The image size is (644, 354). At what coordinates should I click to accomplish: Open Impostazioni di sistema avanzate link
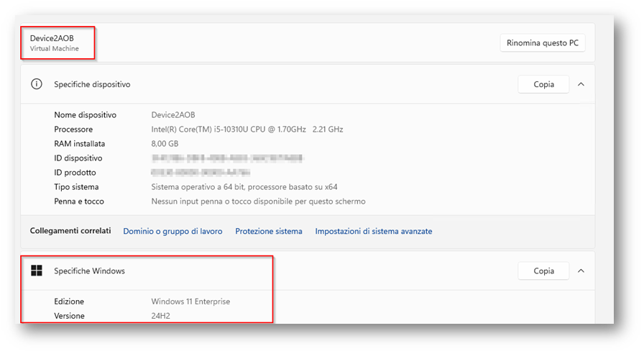(x=374, y=231)
